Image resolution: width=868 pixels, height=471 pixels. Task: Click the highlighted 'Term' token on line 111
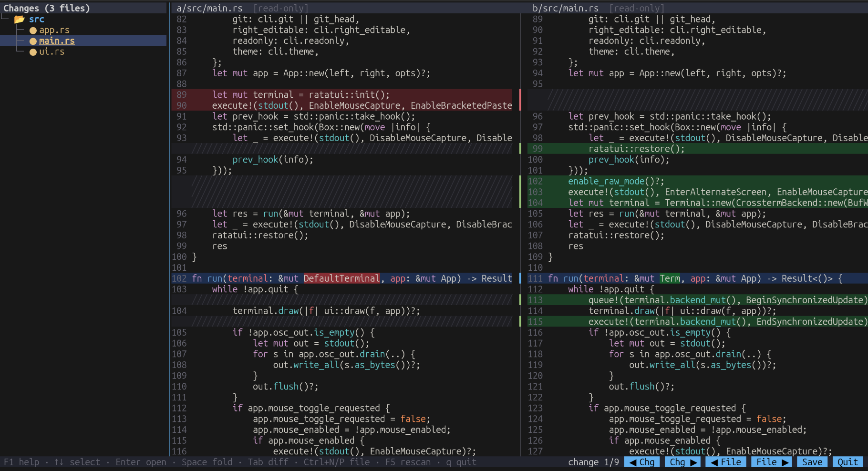(670, 278)
